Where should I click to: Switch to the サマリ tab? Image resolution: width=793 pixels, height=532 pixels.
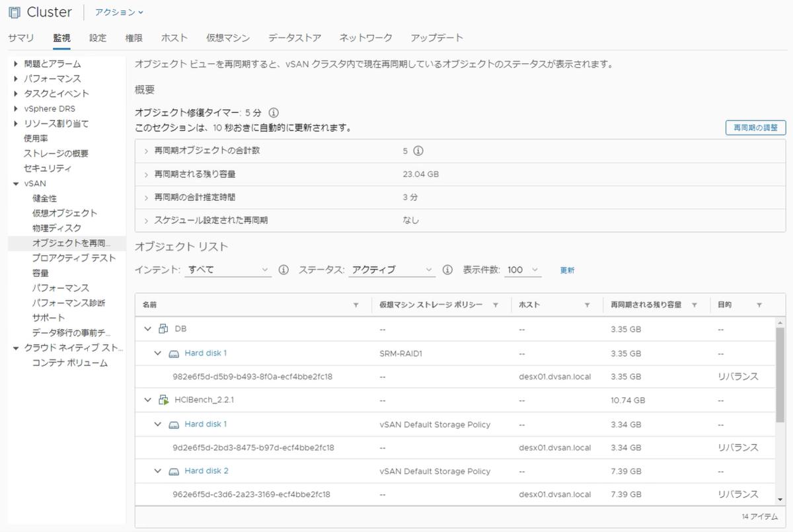[21, 38]
